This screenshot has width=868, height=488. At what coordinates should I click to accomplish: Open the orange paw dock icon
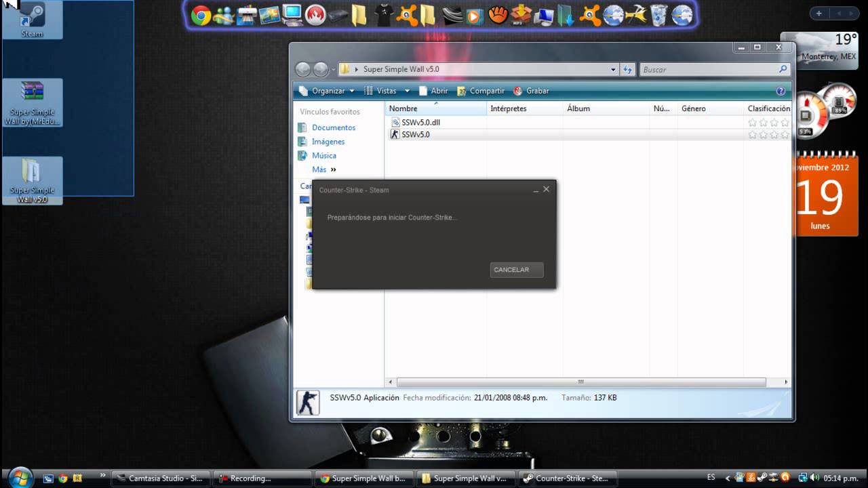click(498, 14)
